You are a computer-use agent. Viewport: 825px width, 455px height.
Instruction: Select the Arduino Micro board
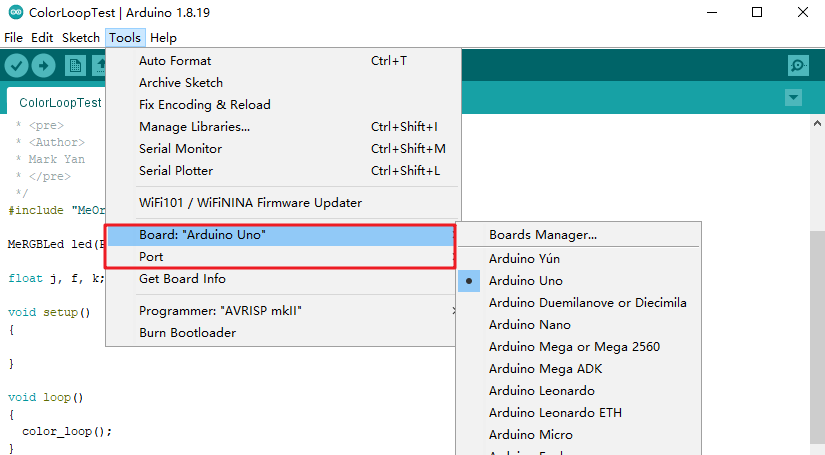tap(579, 435)
